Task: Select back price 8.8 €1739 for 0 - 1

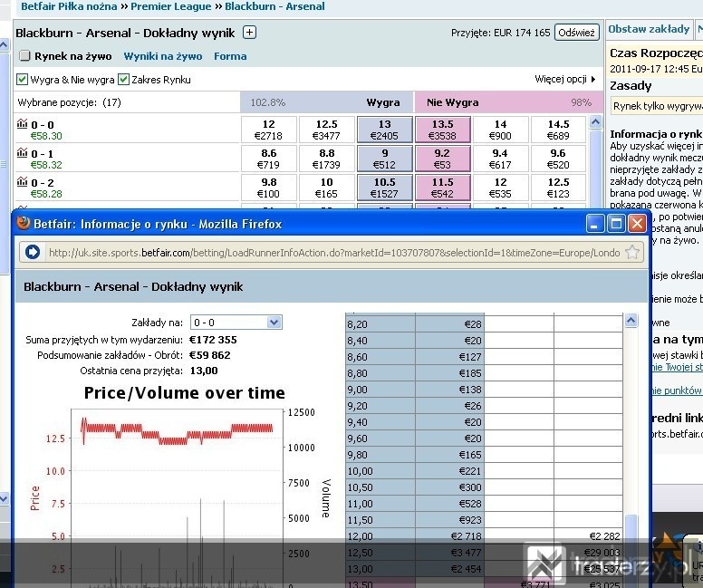Action: coord(326,159)
